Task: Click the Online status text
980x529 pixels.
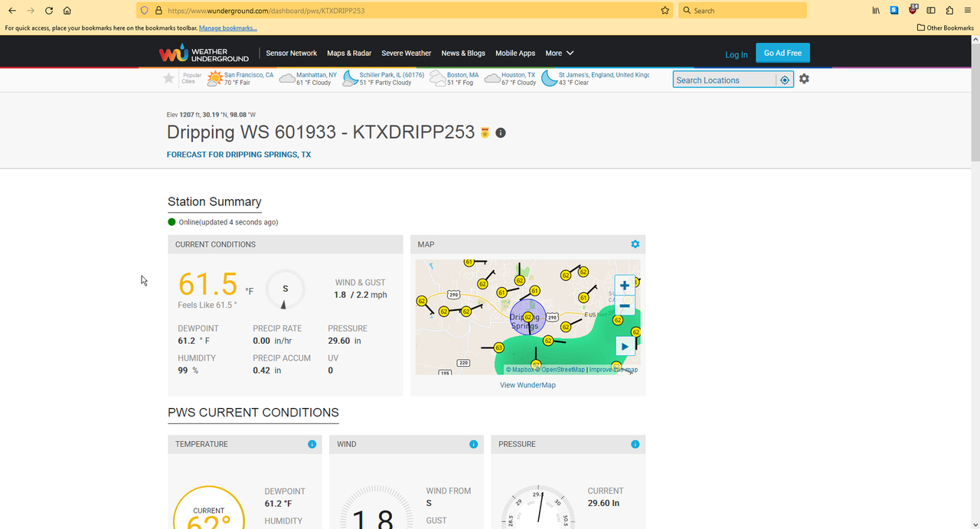Action: (228, 222)
